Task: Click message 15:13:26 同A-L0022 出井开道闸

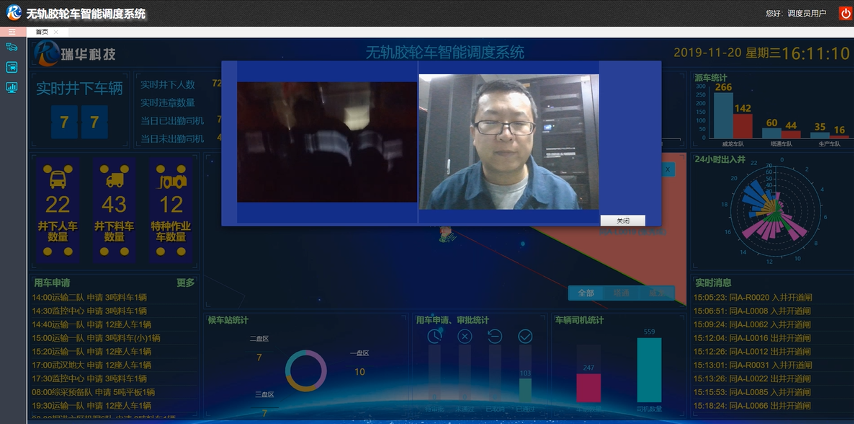Action: [x=752, y=378]
